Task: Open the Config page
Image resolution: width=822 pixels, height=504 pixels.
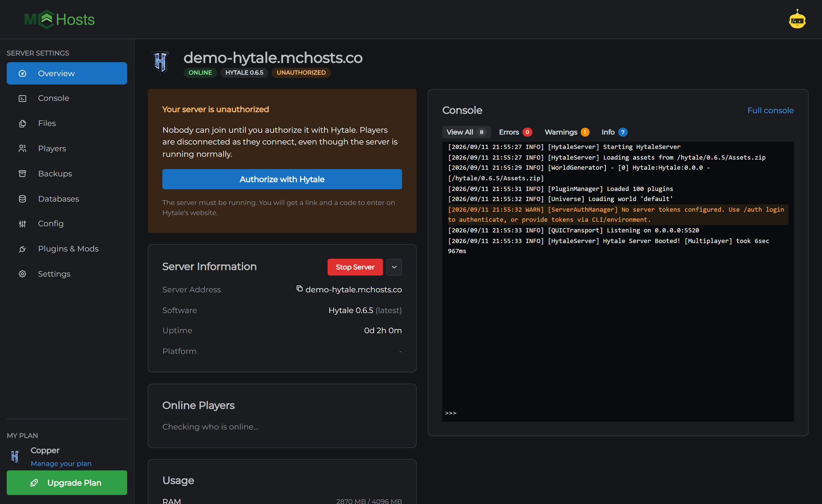Action: click(67, 224)
